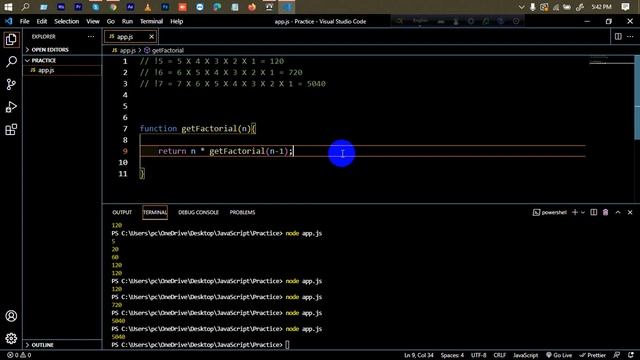640x360 pixels.
Task: Expand the OUTLINE section
Action: pos(62,345)
